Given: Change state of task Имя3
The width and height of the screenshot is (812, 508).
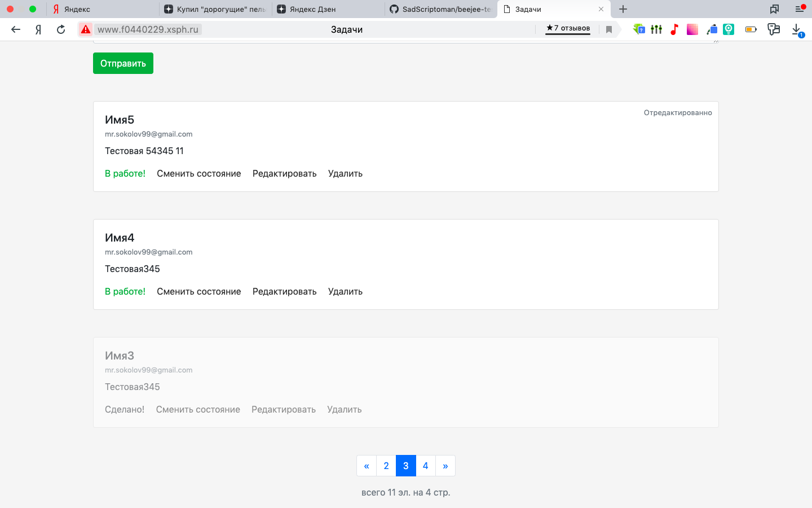Looking at the screenshot, I should (198, 409).
